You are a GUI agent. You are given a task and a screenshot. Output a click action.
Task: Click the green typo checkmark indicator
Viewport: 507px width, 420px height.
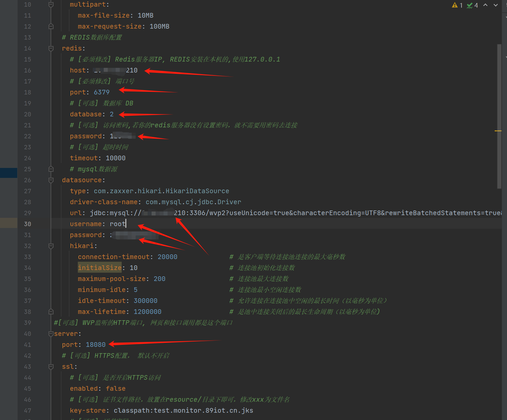tap(469, 5)
